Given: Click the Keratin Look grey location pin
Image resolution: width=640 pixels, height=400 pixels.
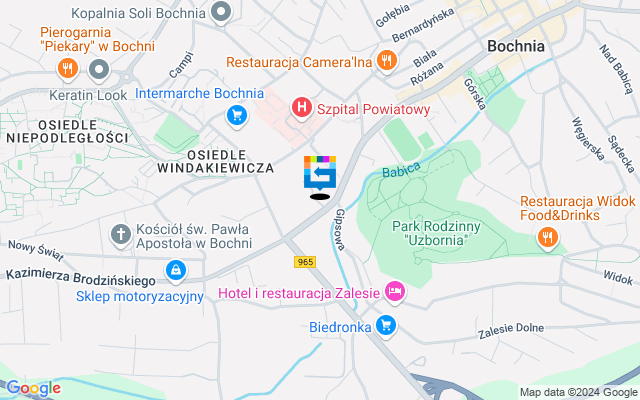Looking at the screenshot, I should pyautogui.click(x=99, y=69).
